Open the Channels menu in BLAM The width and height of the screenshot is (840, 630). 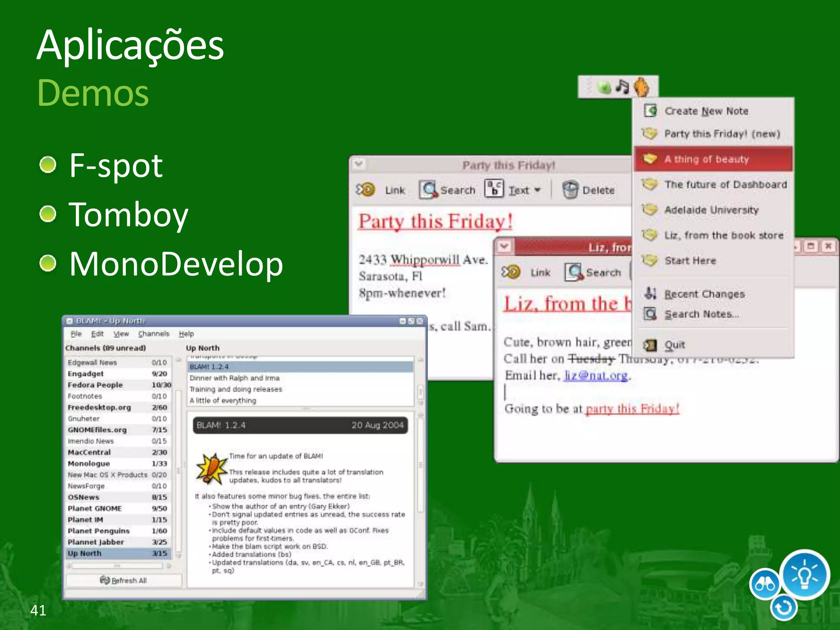click(x=153, y=333)
